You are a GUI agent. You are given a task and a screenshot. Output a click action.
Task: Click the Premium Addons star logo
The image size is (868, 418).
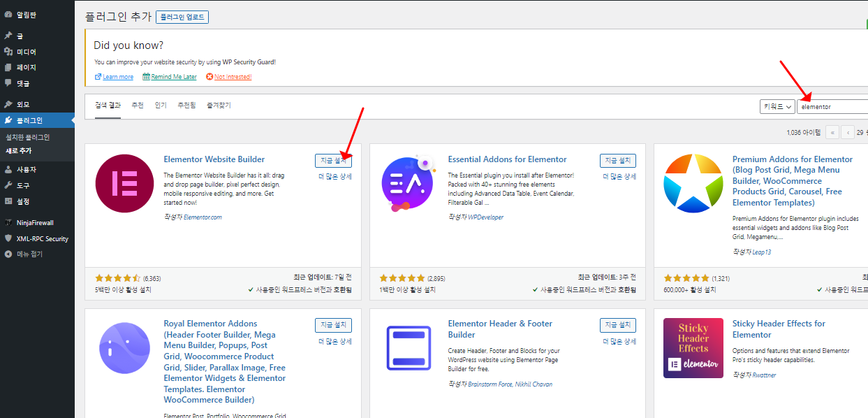(x=693, y=183)
